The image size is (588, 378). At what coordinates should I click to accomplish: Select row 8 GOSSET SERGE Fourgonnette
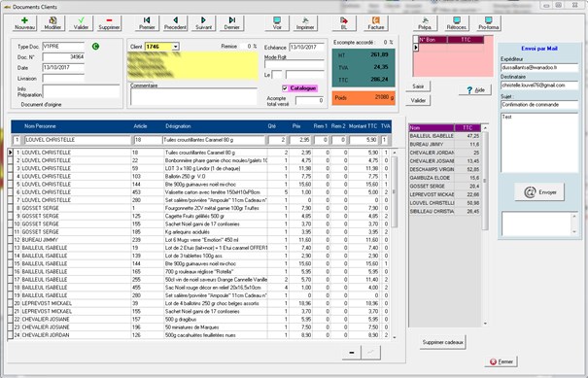click(198, 208)
